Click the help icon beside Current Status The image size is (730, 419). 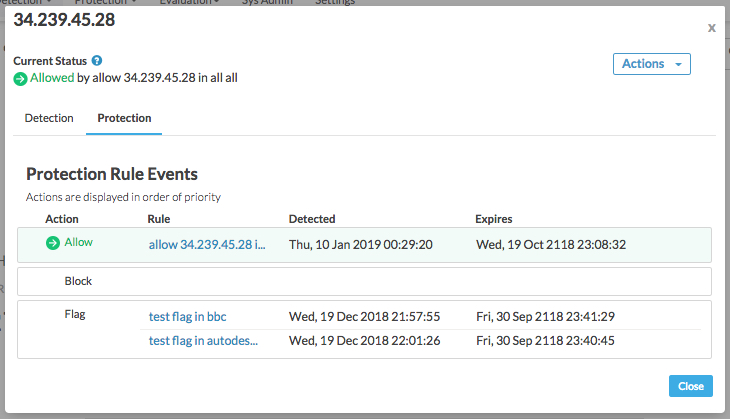97,61
